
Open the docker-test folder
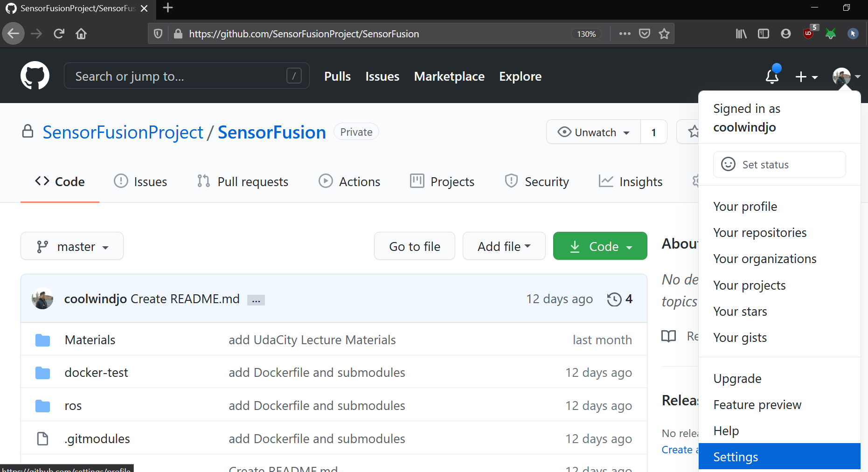click(x=96, y=373)
